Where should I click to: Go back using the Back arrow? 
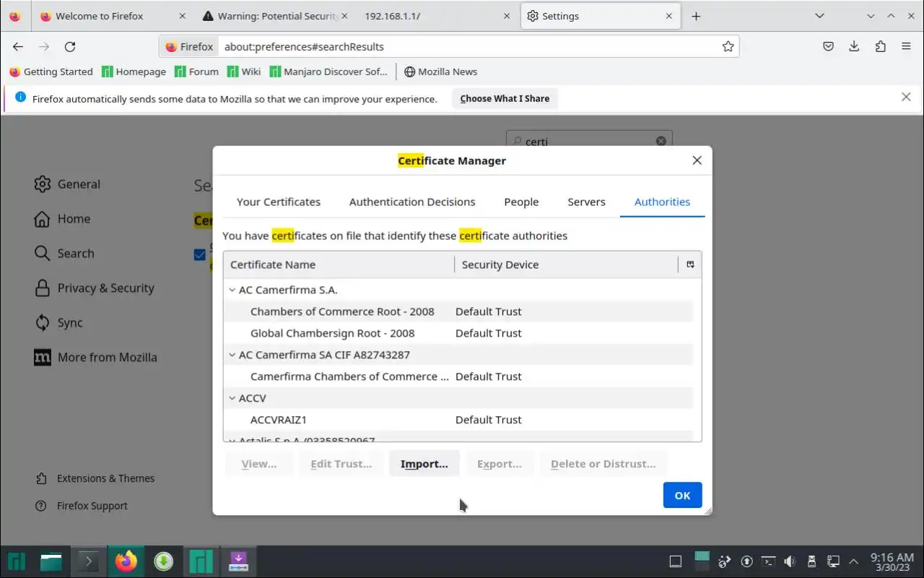18,46
